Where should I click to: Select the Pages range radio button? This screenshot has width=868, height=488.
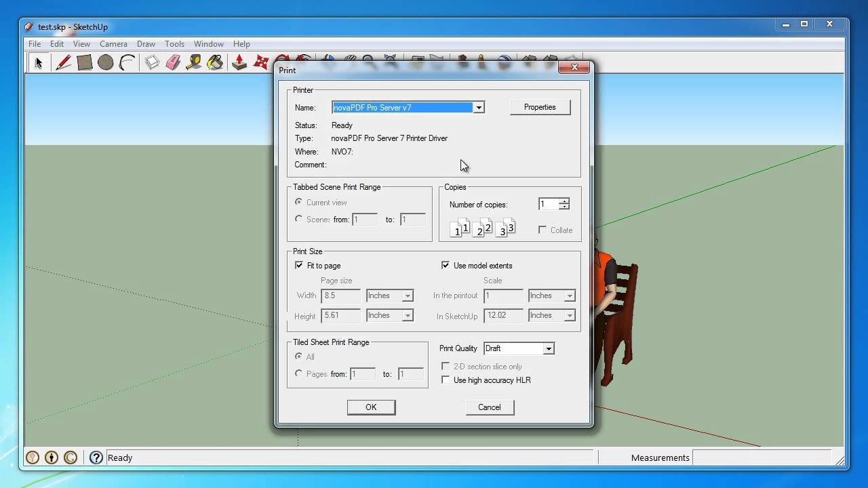click(x=299, y=373)
